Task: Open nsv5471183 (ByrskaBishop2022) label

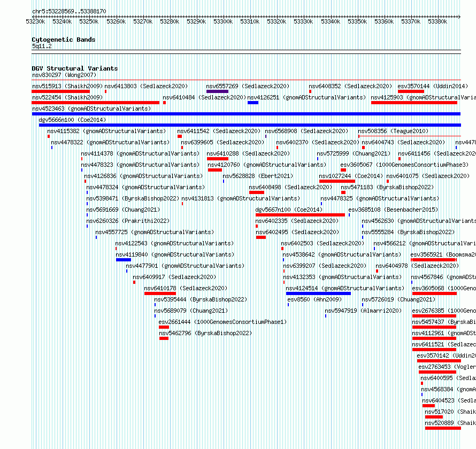Action: pos(387,187)
